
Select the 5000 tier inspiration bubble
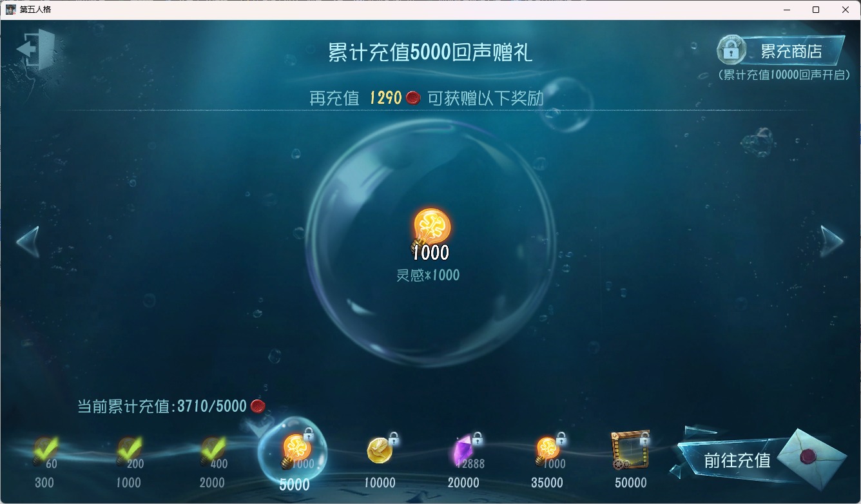294,451
